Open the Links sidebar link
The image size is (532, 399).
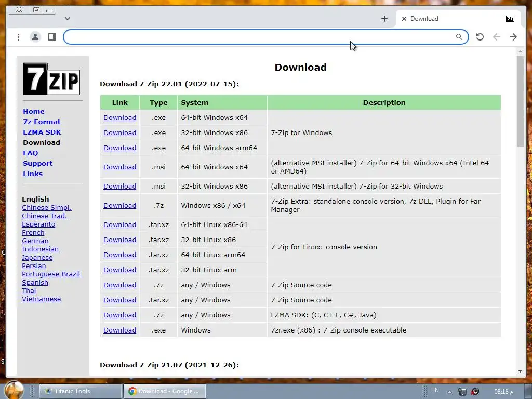point(33,174)
